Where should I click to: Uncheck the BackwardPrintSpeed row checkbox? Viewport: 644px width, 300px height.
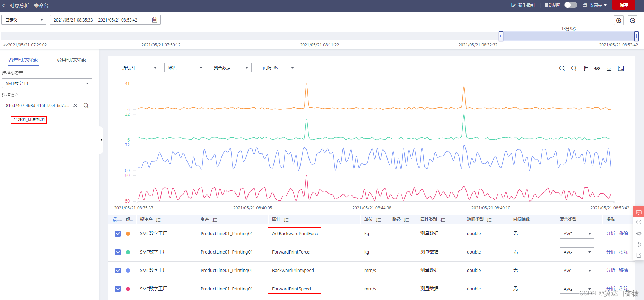click(x=118, y=271)
